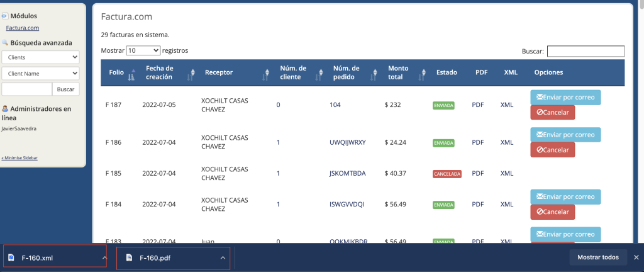Click the advanced search text field
This screenshot has height=272, width=644.
click(x=26, y=89)
